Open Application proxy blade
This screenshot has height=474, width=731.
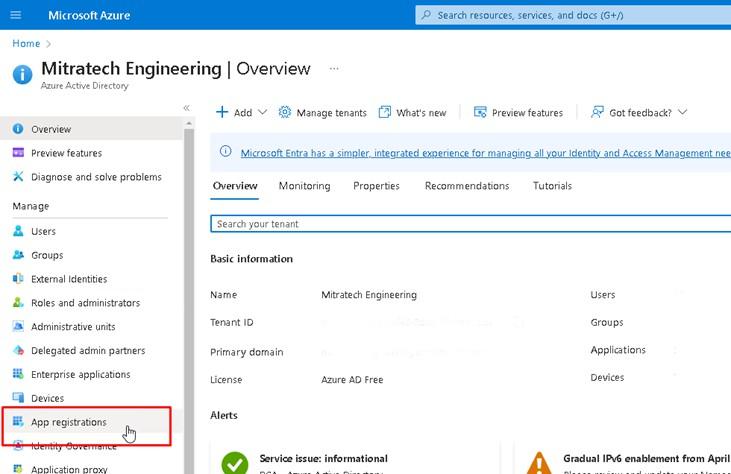[x=69, y=469]
